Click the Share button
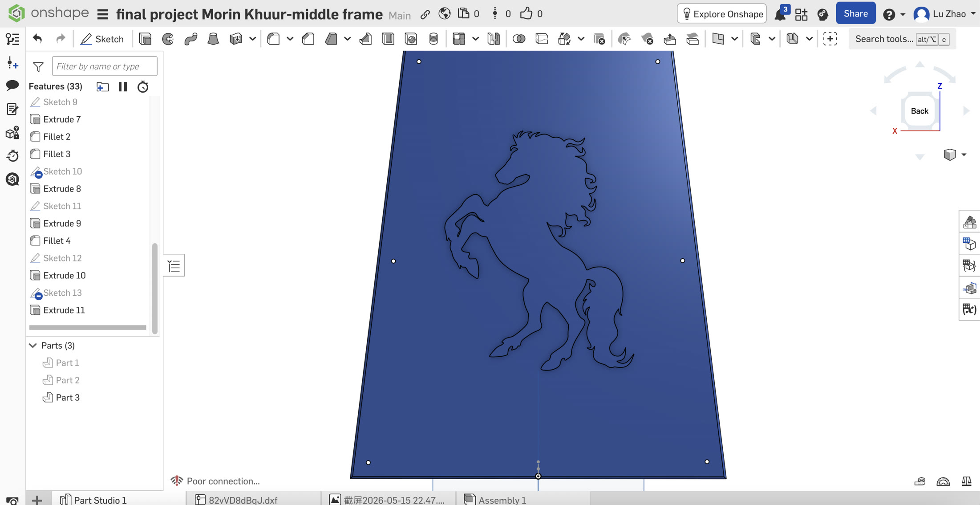 [x=855, y=13]
